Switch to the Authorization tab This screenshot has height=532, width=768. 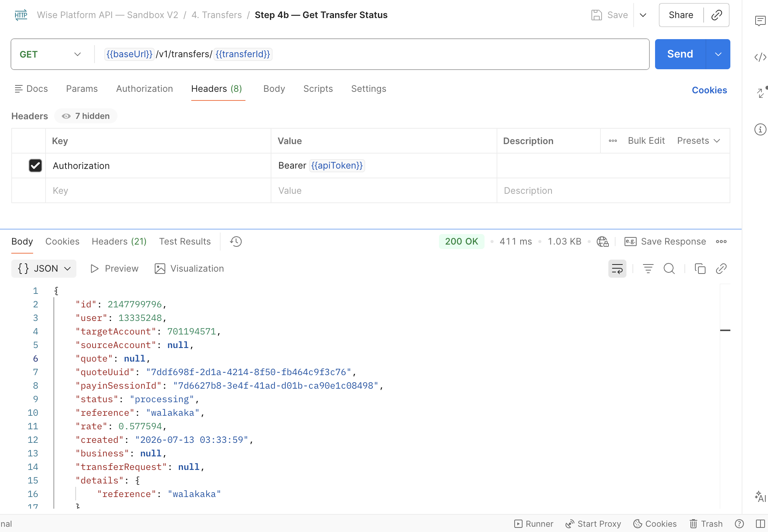coord(145,89)
